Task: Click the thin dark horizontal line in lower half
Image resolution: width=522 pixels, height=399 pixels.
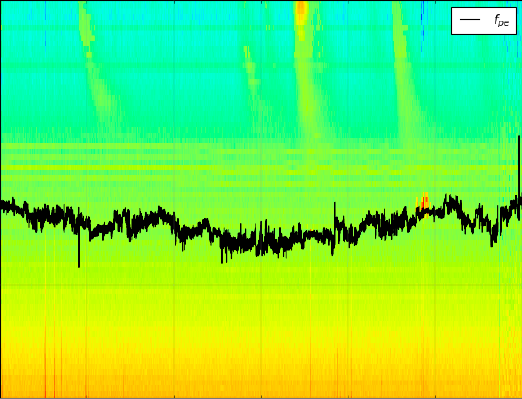Action: pos(261,285)
